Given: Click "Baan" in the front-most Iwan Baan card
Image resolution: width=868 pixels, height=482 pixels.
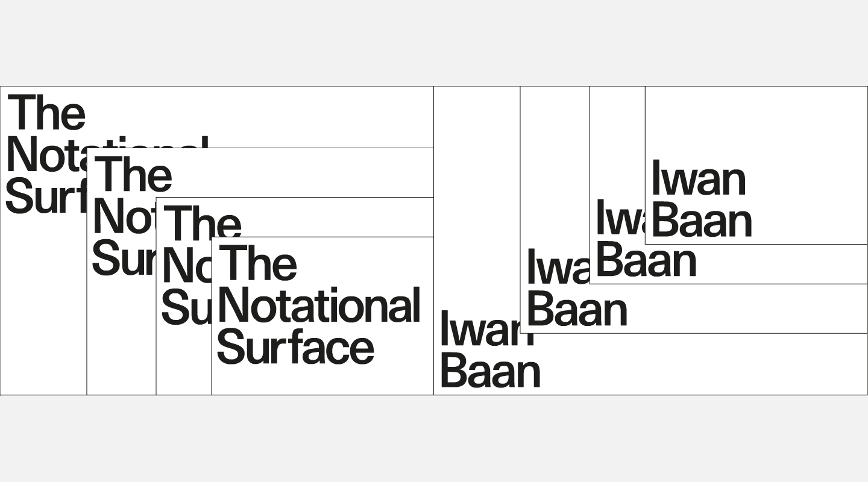Looking at the screenshot, I should [x=702, y=221].
